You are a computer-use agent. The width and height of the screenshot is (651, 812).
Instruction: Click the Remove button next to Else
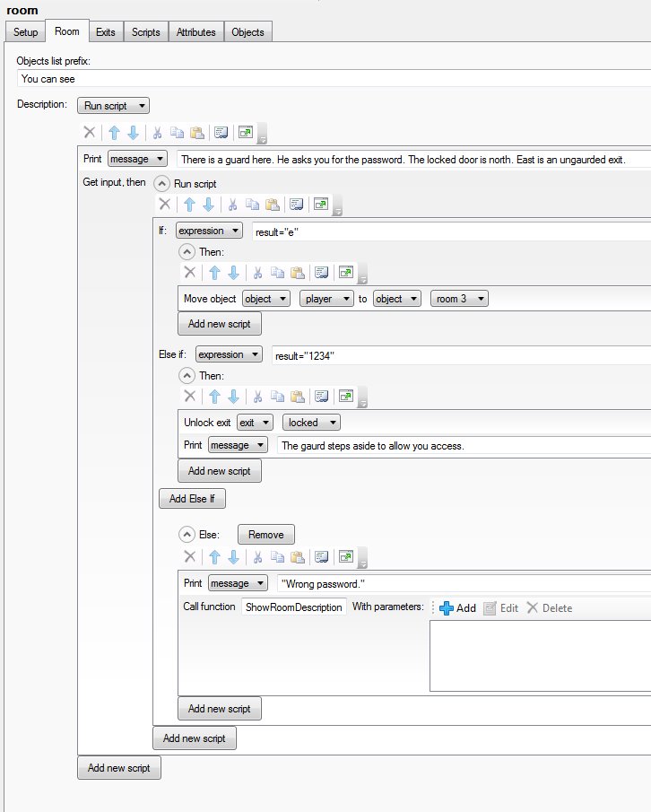click(265, 535)
